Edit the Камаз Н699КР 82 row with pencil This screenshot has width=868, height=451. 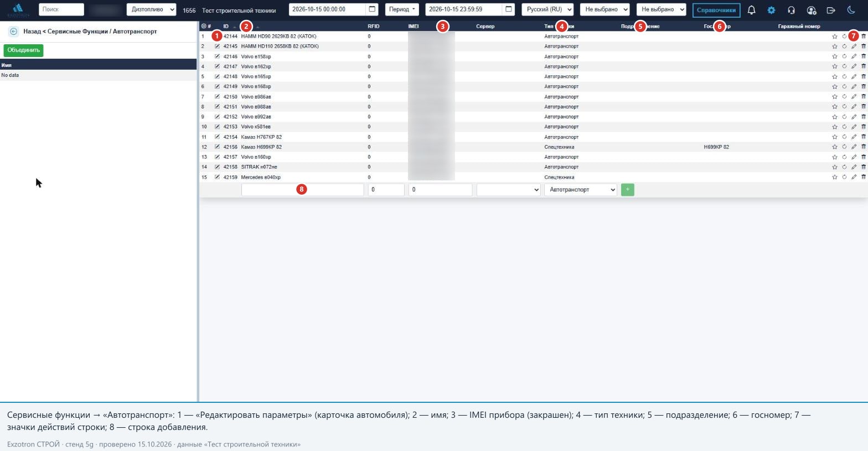[x=854, y=147]
